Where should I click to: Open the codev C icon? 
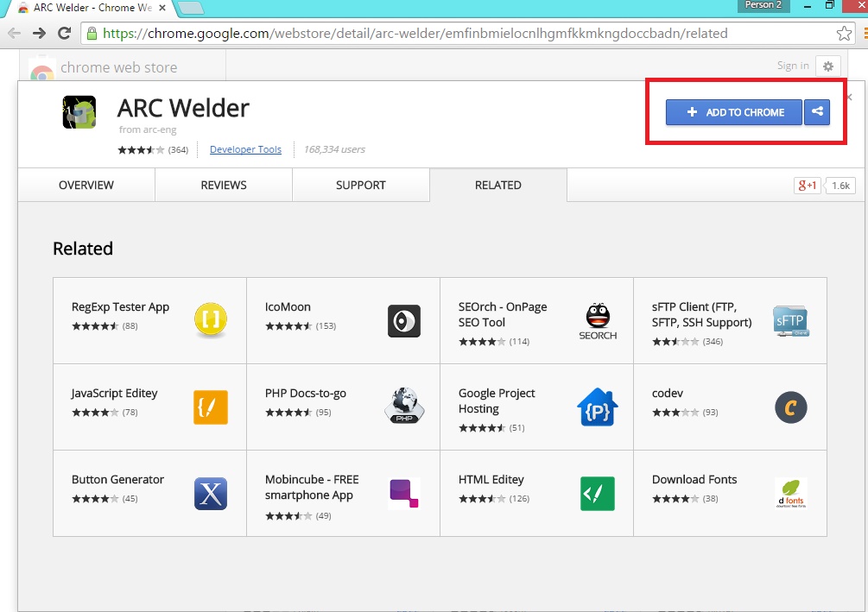point(791,407)
